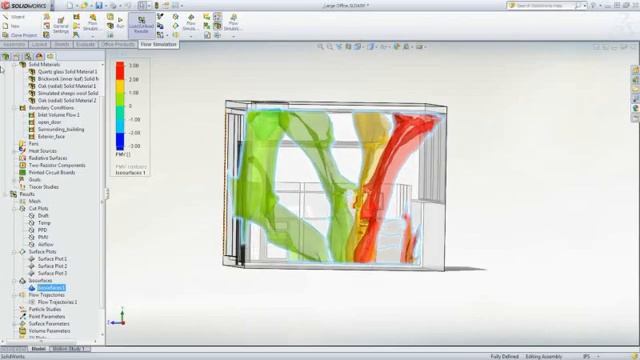Viewport: 640px width, 360px height.
Task: Open the ConfigurationManager tab icon
Action: coord(28,56)
